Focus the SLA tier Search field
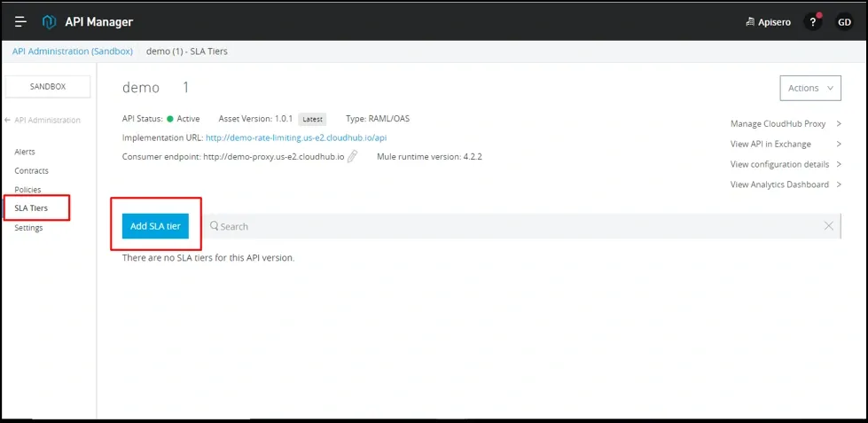This screenshot has height=423, width=868. coord(523,226)
